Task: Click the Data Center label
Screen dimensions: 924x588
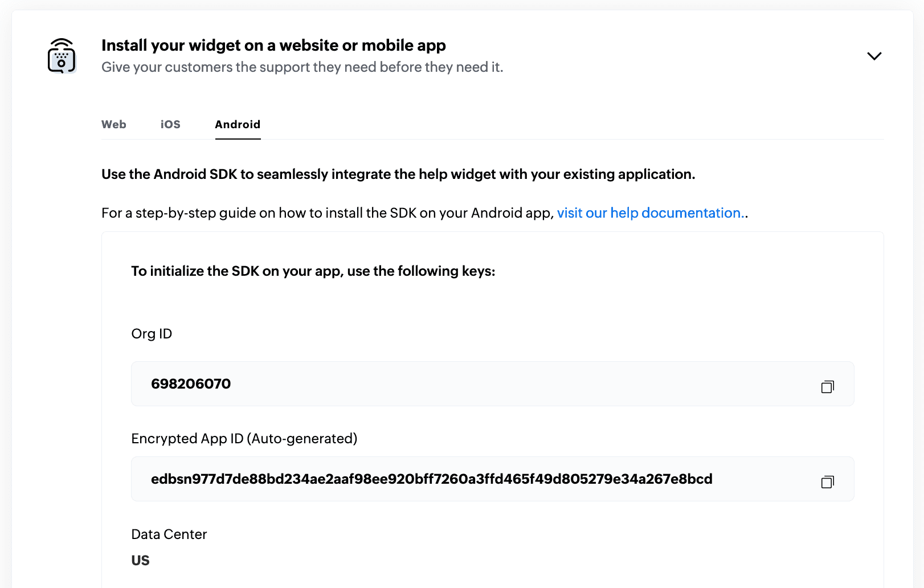Action: pyautogui.click(x=169, y=534)
